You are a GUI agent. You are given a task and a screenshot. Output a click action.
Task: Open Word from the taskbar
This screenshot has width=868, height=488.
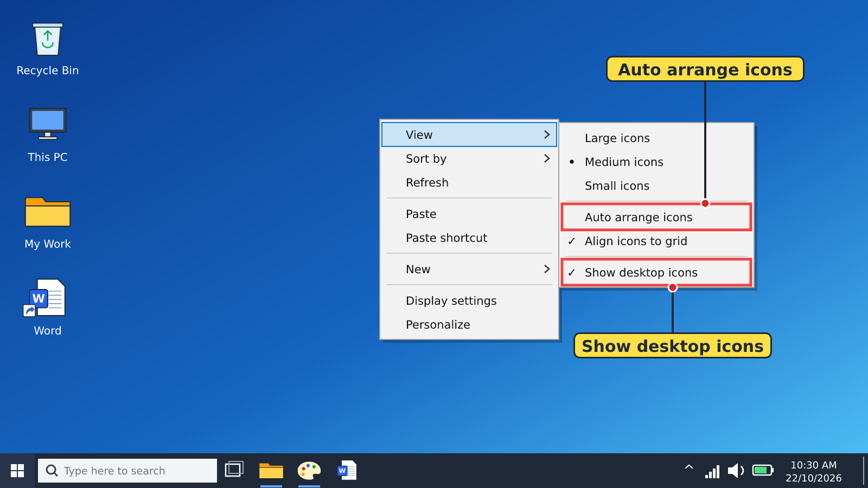coord(347,471)
